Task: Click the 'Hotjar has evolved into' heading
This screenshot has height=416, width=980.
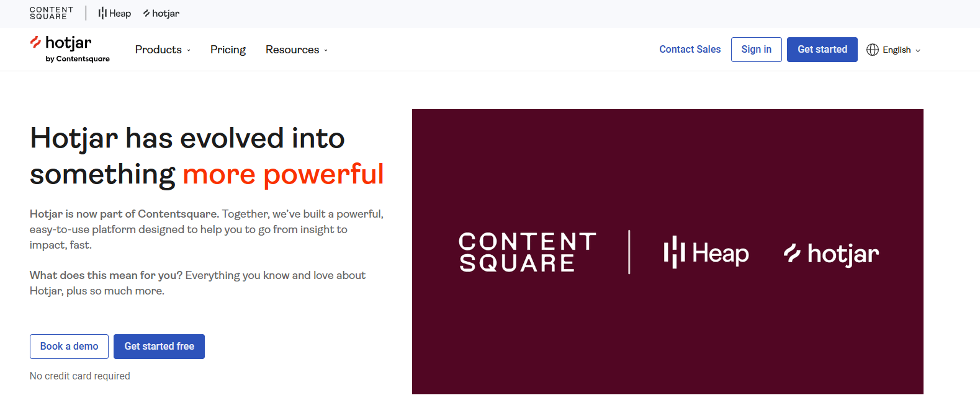Action: 187,139
